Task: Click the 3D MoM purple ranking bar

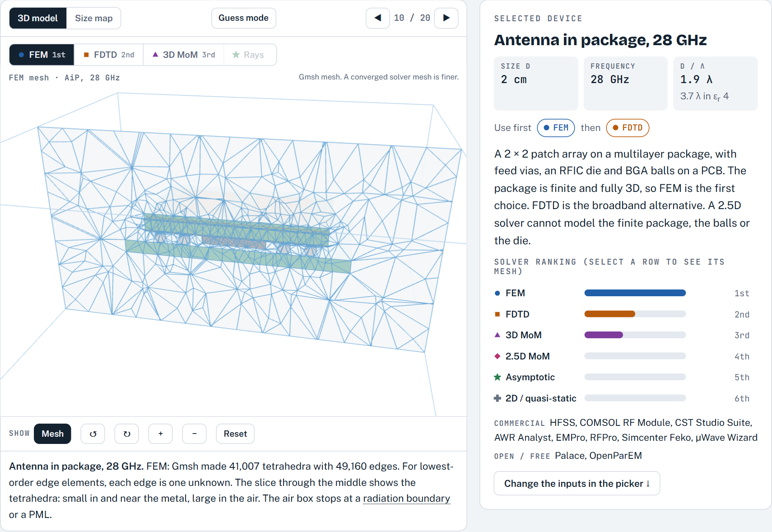Action: click(604, 335)
